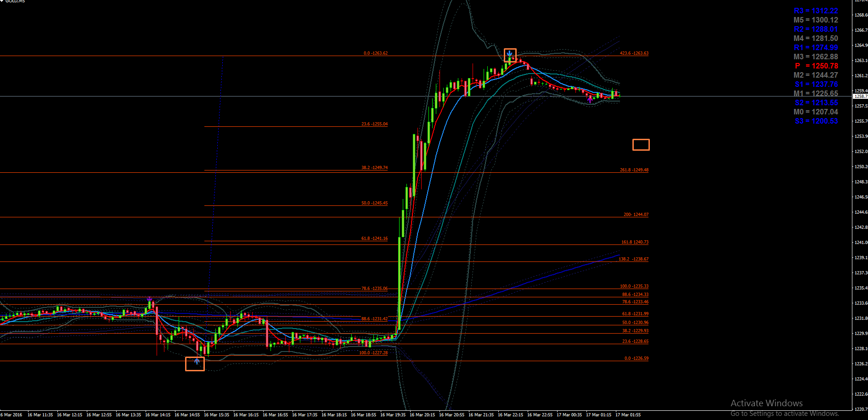
Task: Click the 16 Mar 14:15 time label
Action: [x=158, y=415]
